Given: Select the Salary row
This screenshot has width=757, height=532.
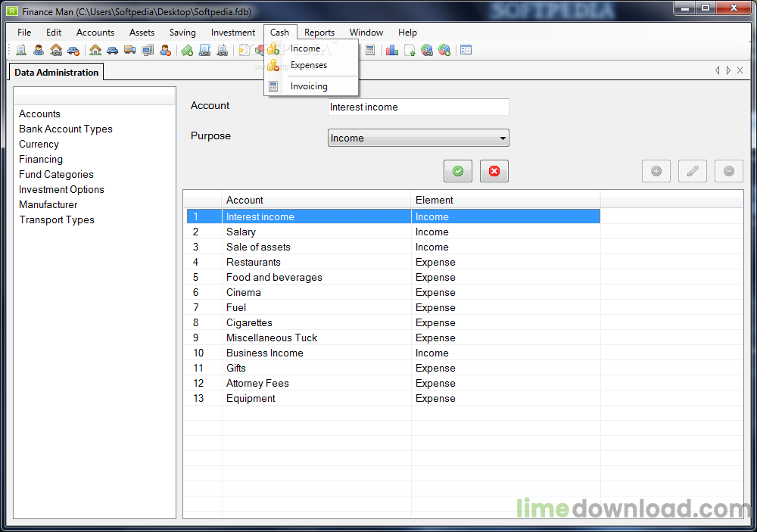Looking at the screenshot, I should 394,232.
